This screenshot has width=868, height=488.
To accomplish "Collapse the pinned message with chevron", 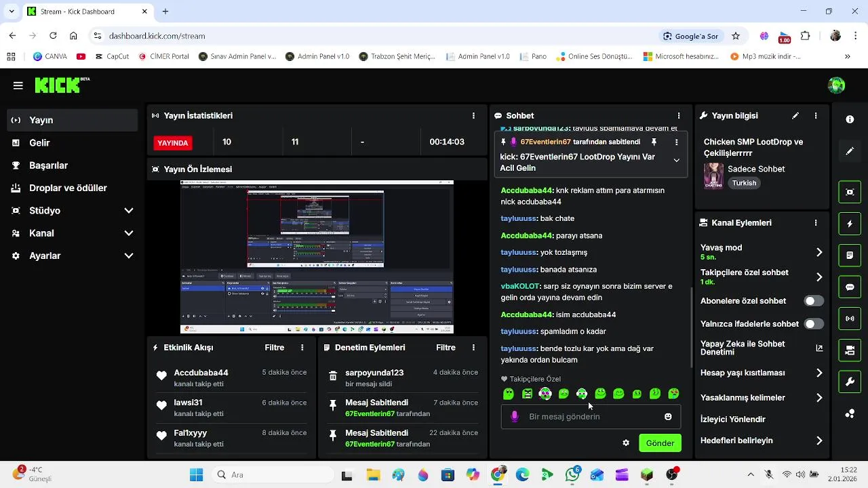I will 676,161.
